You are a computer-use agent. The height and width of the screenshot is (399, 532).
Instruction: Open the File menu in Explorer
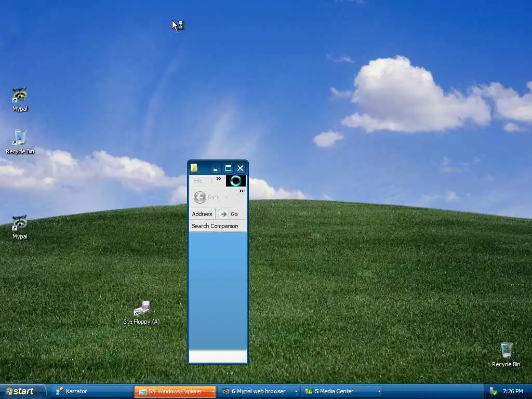[x=198, y=181]
